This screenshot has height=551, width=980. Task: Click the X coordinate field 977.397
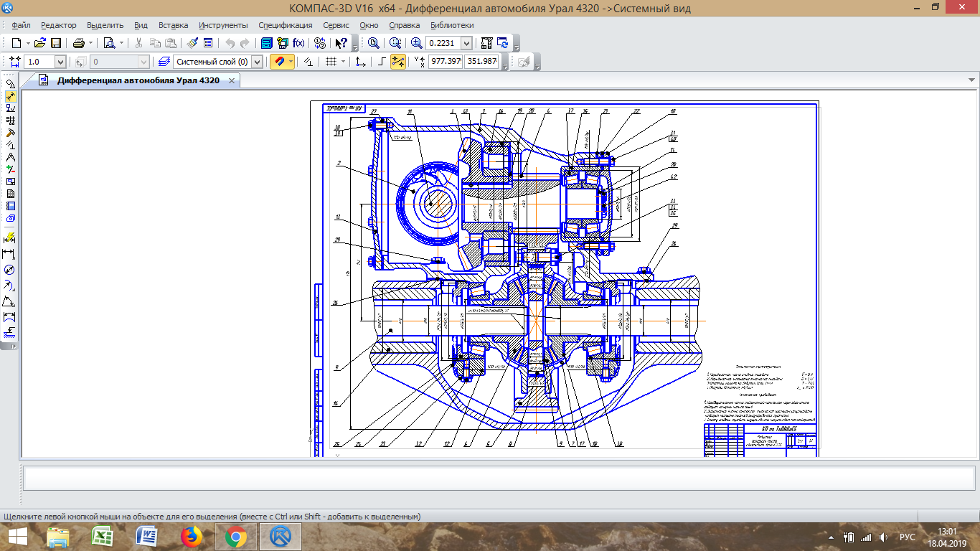(x=446, y=62)
